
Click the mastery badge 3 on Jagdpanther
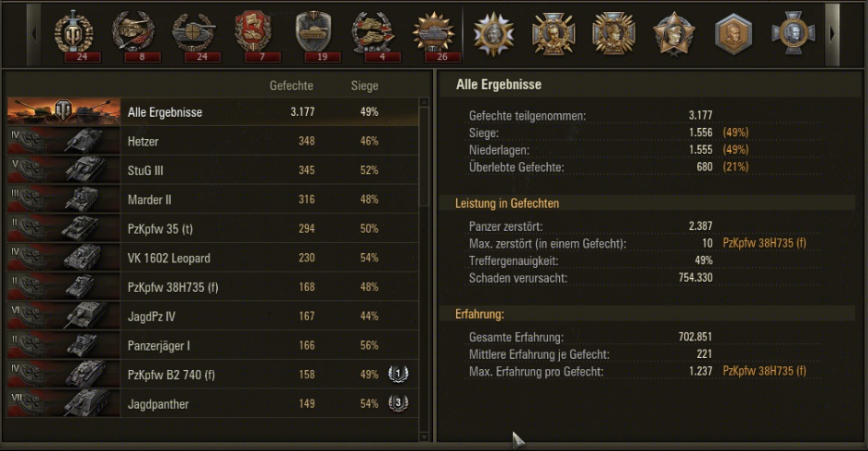point(399,403)
